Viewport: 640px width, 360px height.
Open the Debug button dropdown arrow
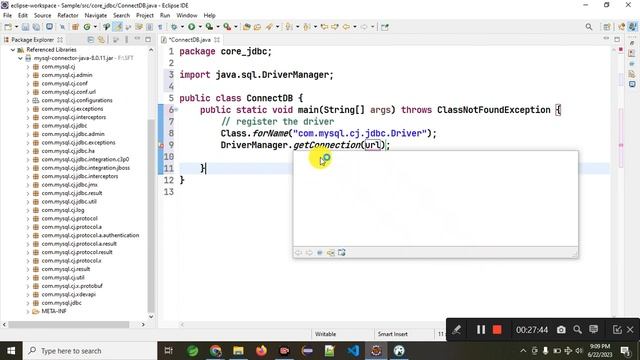[x=182, y=27]
